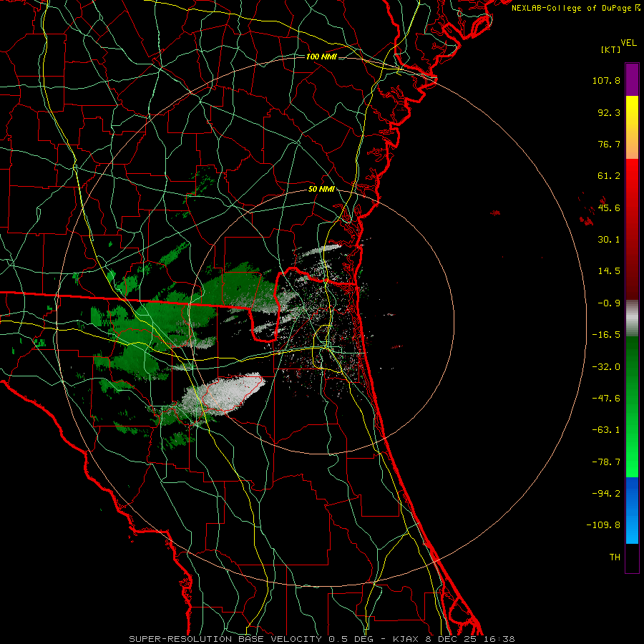Select the -109.8 velocity scale value
Image resolution: width=644 pixels, height=644 pixels.
click(x=603, y=525)
